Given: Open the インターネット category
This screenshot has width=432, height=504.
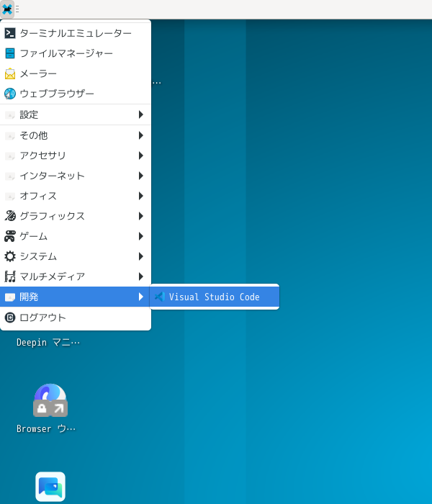Looking at the screenshot, I should (76, 176).
